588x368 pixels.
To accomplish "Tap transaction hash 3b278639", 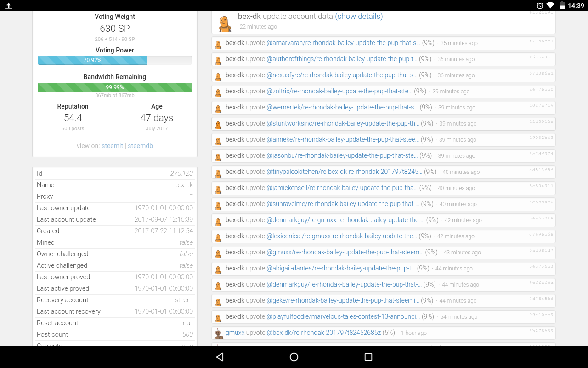I will pos(542,331).
